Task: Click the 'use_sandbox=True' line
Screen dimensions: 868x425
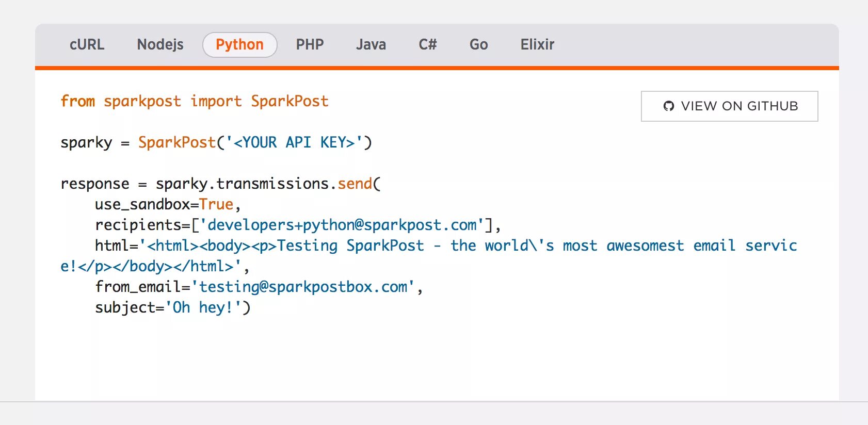Action: 168,205
